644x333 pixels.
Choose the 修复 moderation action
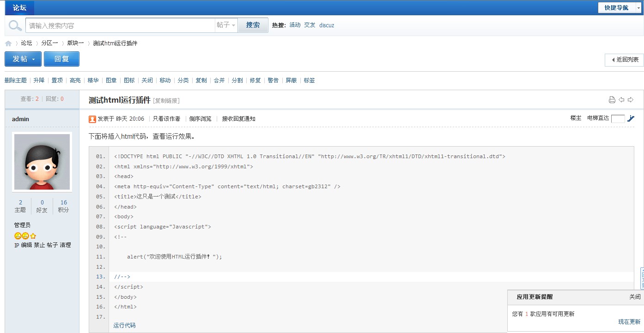(255, 80)
